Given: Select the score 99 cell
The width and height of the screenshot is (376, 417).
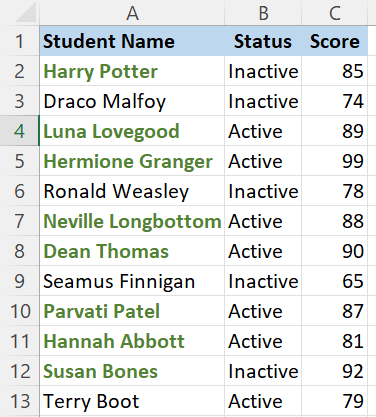Looking at the screenshot, I should (335, 161).
